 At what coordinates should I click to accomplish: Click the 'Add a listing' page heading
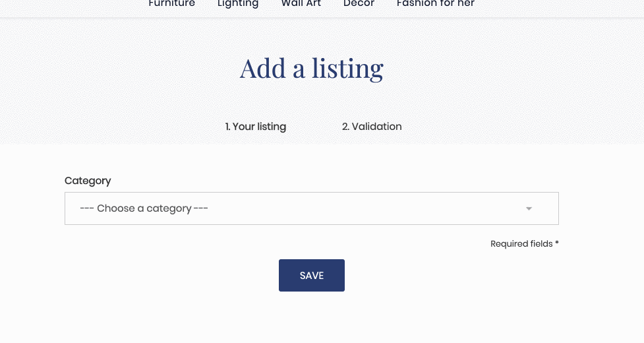(x=311, y=69)
